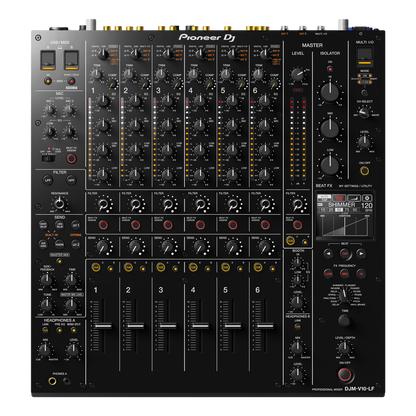Image resolution: width=416 pixels, height=416 pixels.
Task: Open the settings gear on the Beat FX screen
Action: (367, 198)
